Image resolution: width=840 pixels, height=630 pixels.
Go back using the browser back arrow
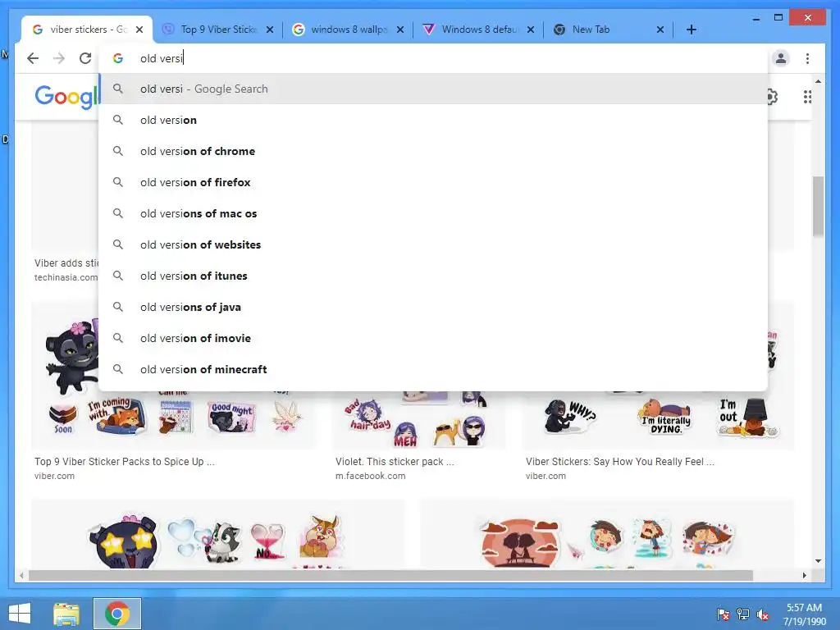pos(33,58)
